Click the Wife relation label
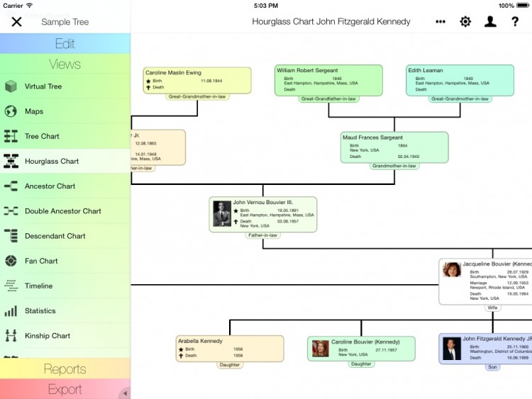The width and height of the screenshot is (532, 399). [493, 308]
